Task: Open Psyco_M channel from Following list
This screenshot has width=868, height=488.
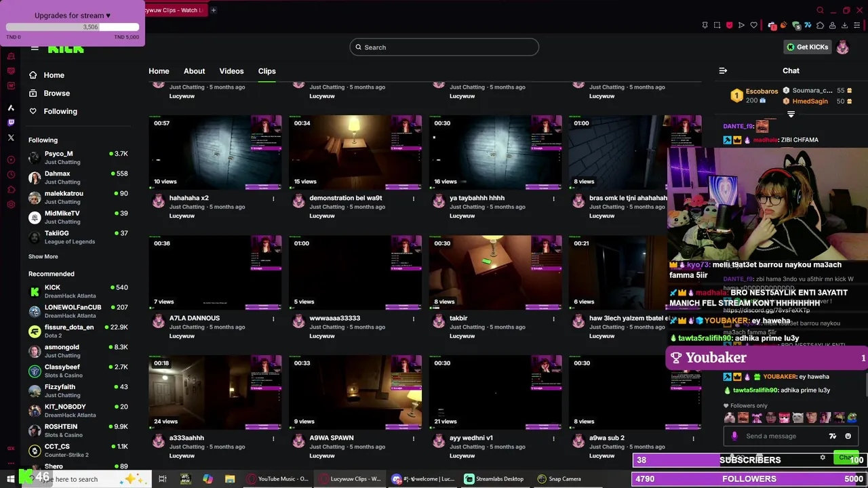Action: [78, 157]
